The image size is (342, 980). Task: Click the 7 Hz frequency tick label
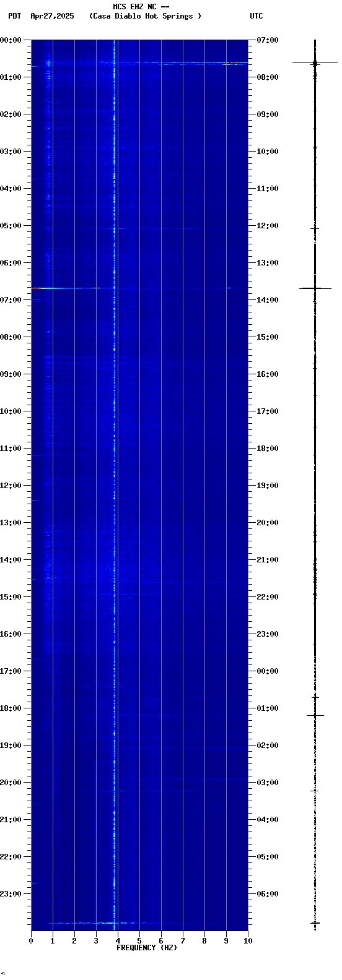pyautogui.click(x=183, y=941)
